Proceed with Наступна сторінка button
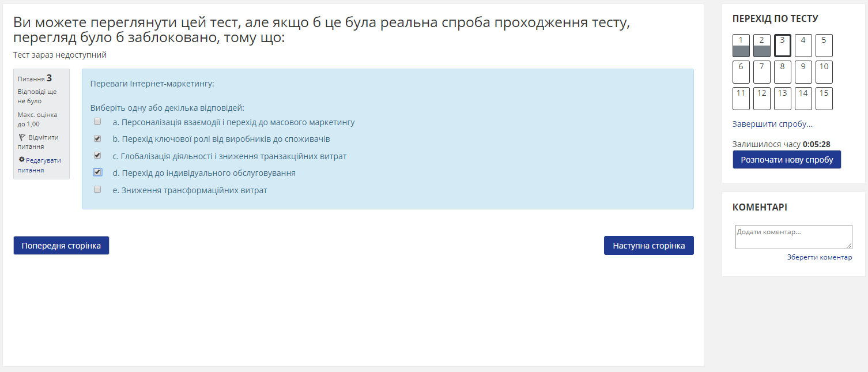Image resolution: width=868 pixels, height=372 pixels. tap(648, 246)
